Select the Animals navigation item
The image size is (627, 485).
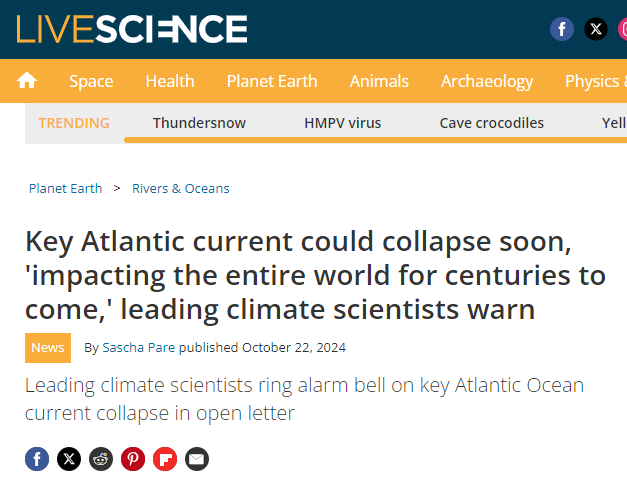(x=379, y=81)
